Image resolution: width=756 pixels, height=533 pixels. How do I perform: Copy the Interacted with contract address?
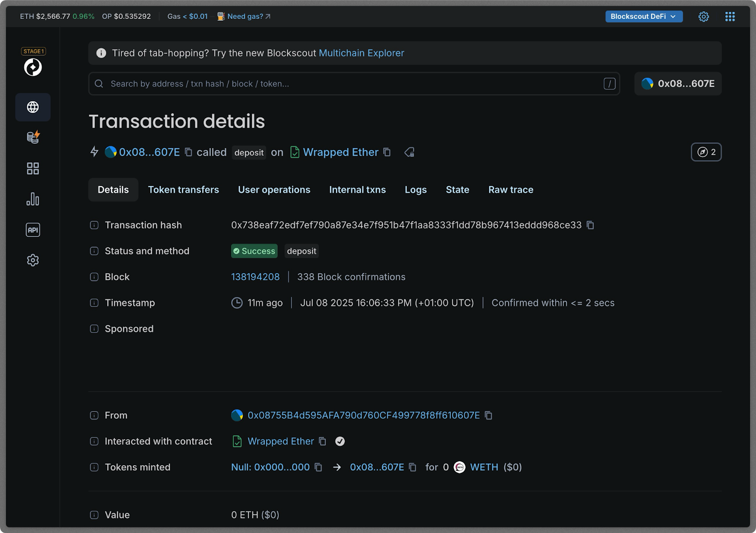tap(323, 441)
